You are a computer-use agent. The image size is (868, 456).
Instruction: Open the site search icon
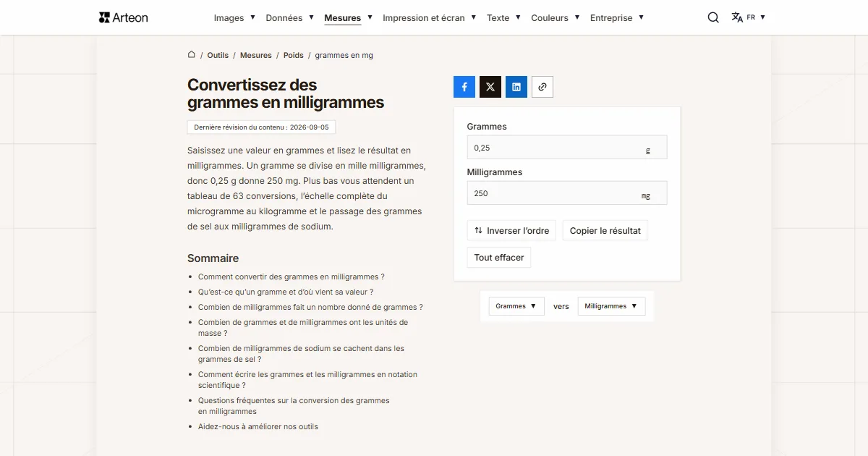[713, 17]
